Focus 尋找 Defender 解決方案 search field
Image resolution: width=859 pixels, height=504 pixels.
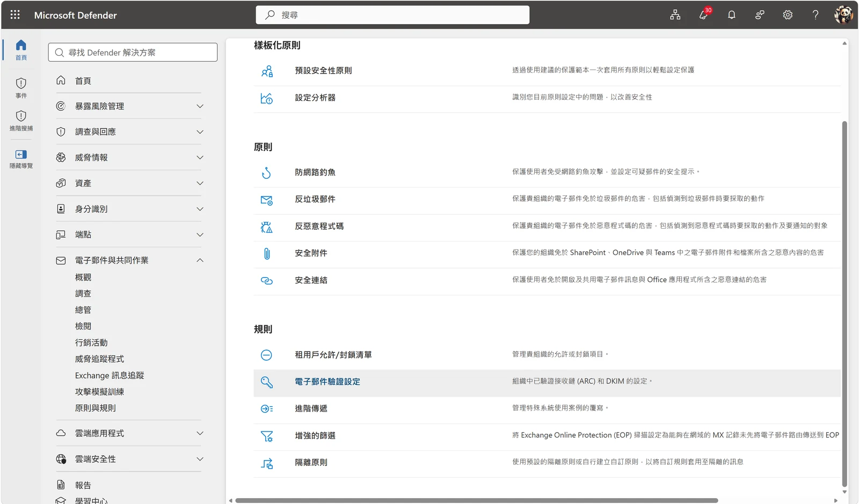pyautogui.click(x=133, y=53)
